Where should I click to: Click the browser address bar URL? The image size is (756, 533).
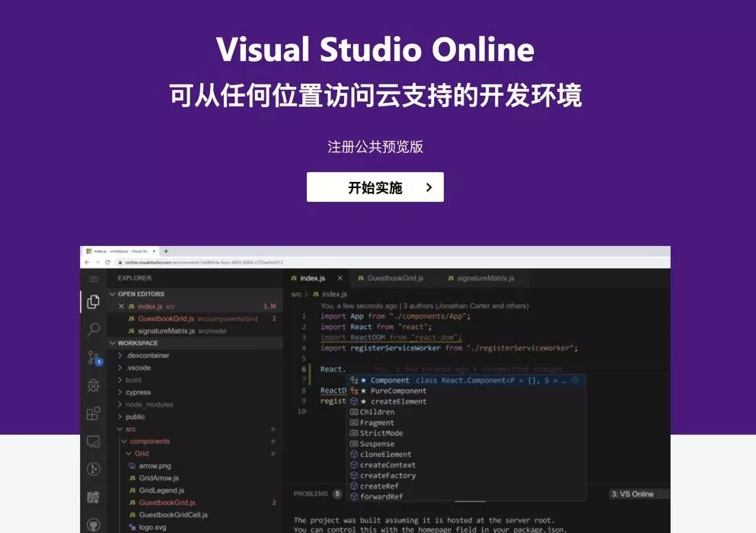tap(204, 263)
